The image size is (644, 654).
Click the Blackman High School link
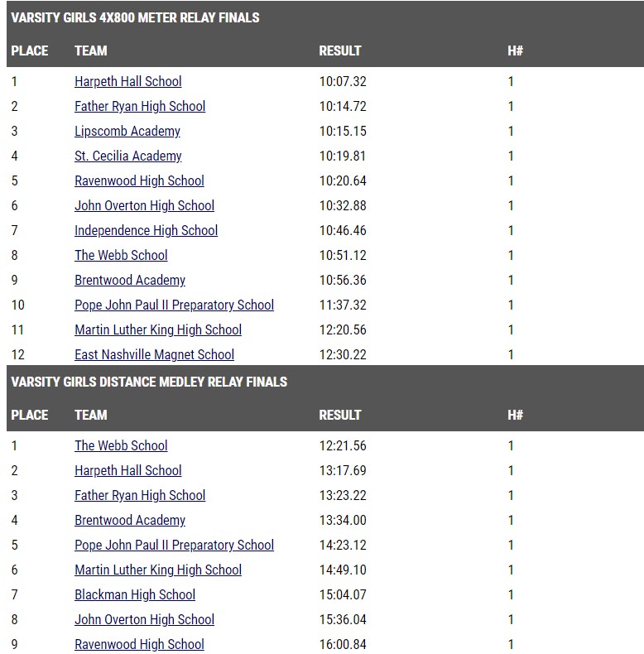coord(135,594)
